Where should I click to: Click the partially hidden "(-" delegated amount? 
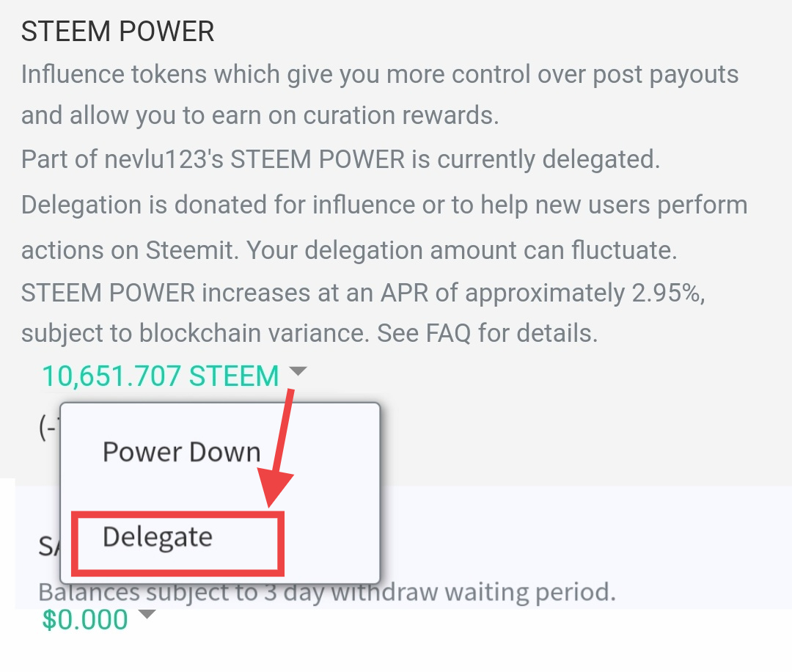pyautogui.click(x=48, y=429)
